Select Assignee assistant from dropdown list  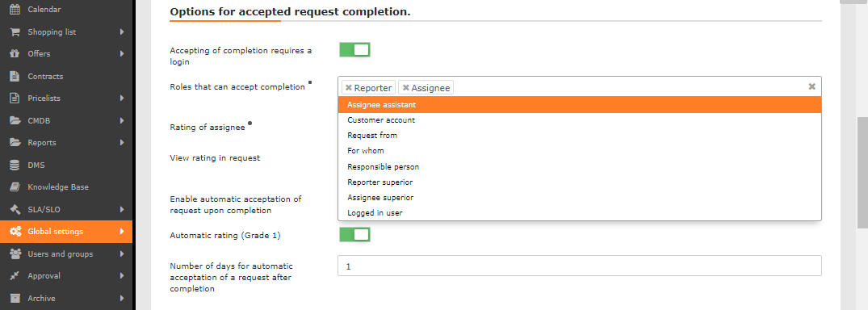580,105
